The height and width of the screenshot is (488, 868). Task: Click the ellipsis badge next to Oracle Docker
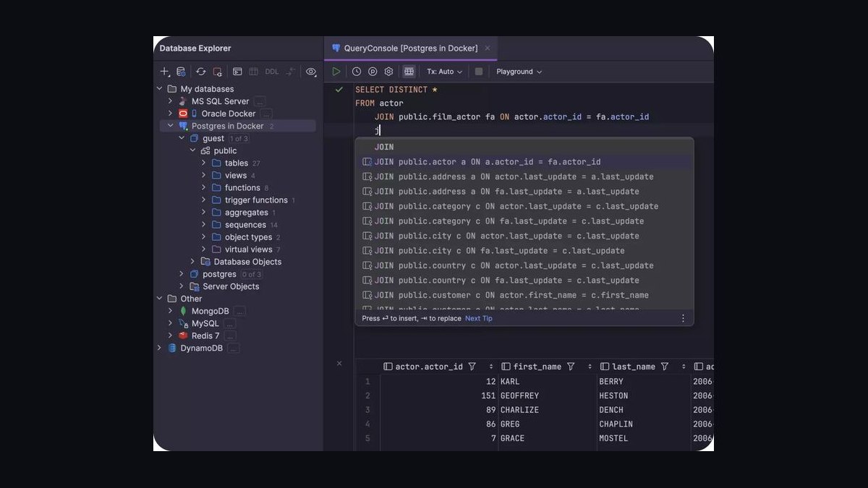(266, 114)
